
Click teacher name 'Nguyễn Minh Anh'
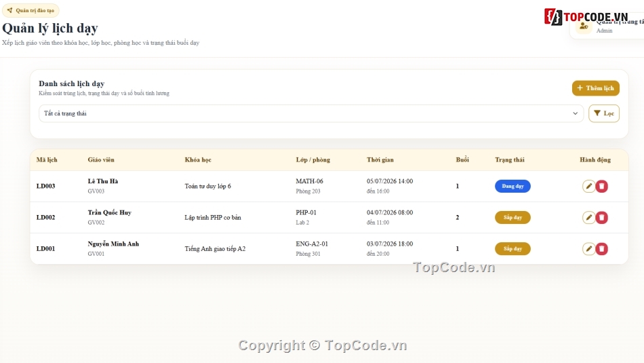click(113, 244)
